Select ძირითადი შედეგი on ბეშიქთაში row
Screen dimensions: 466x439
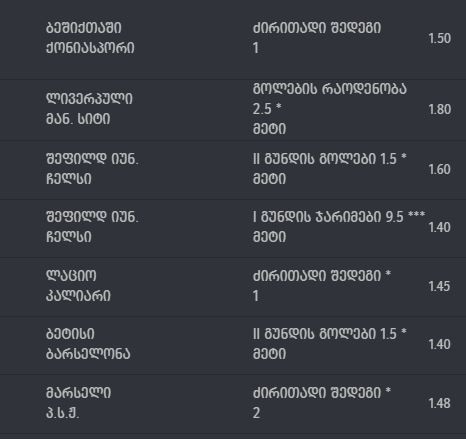click(x=317, y=28)
